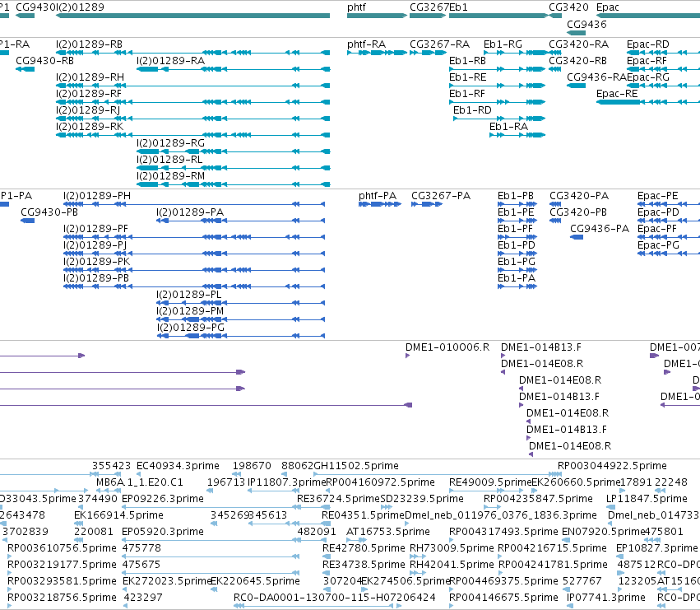Screen dimensions: 700x610
Task: Select the CG9436 gene feature
Action: pos(576,33)
